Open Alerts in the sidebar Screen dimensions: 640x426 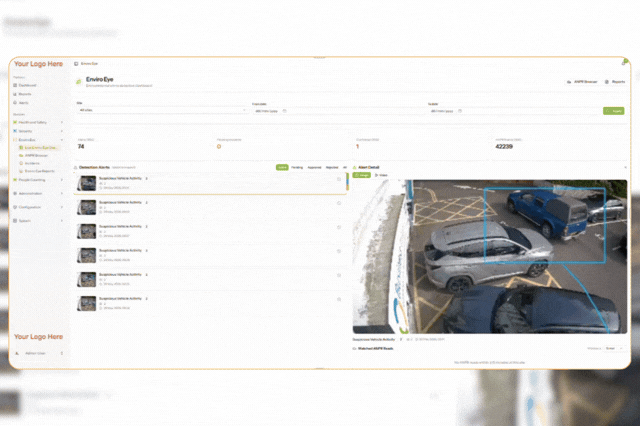pos(21,103)
